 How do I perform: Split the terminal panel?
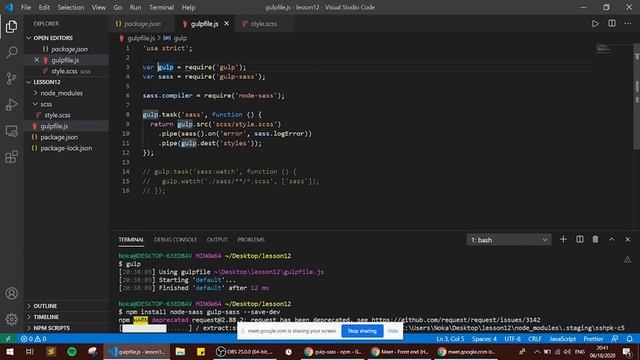pos(580,240)
